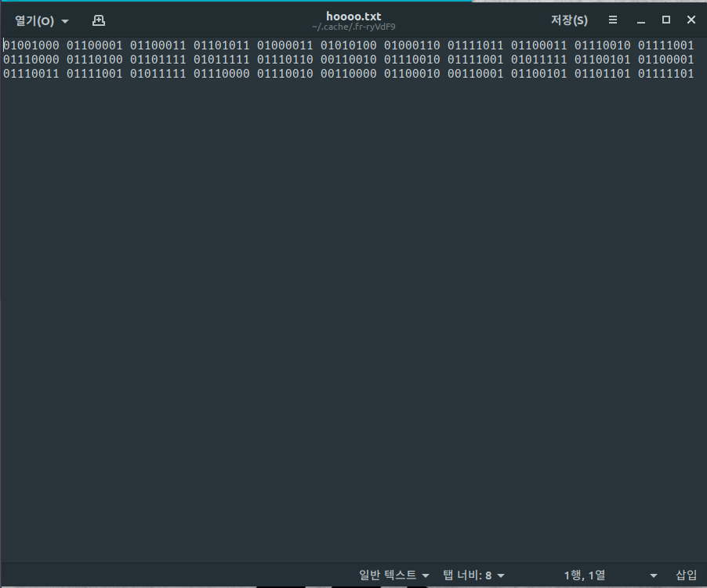Place cursor in binary word 01100010
Screen dimensions: 707x588
coord(412,74)
